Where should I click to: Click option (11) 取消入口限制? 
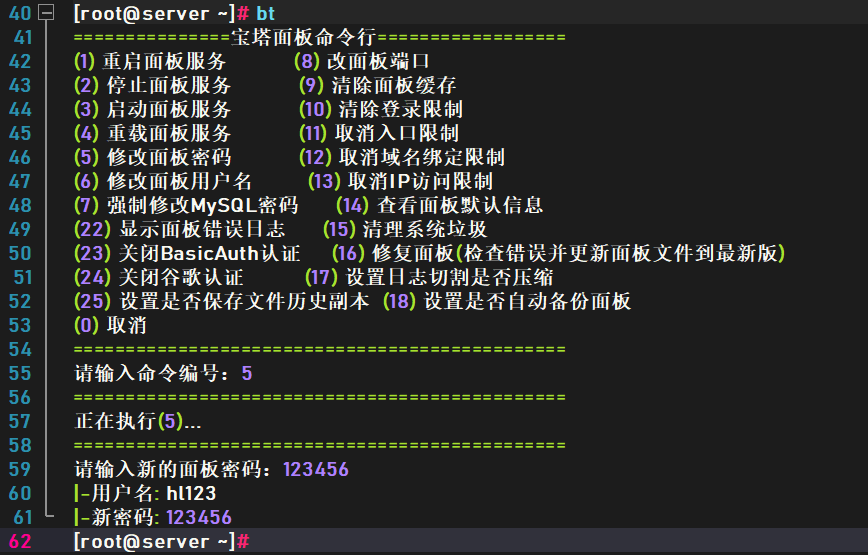click(379, 133)
